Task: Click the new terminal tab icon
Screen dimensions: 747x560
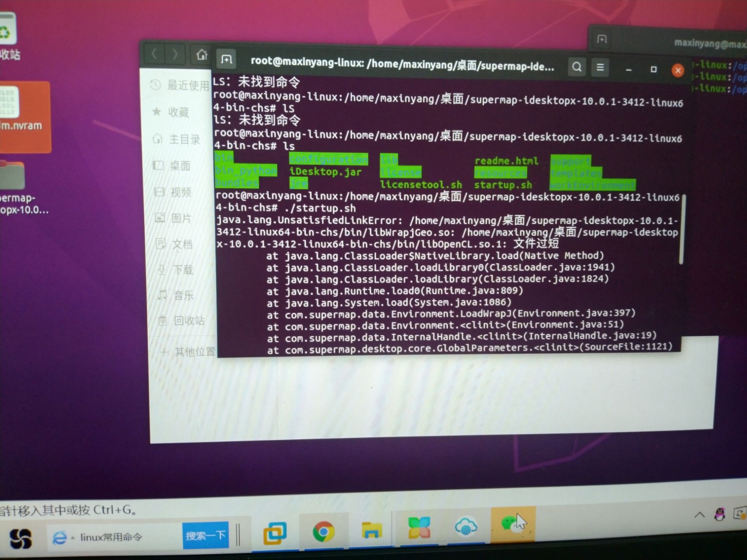Action: [x=226, y=59]
